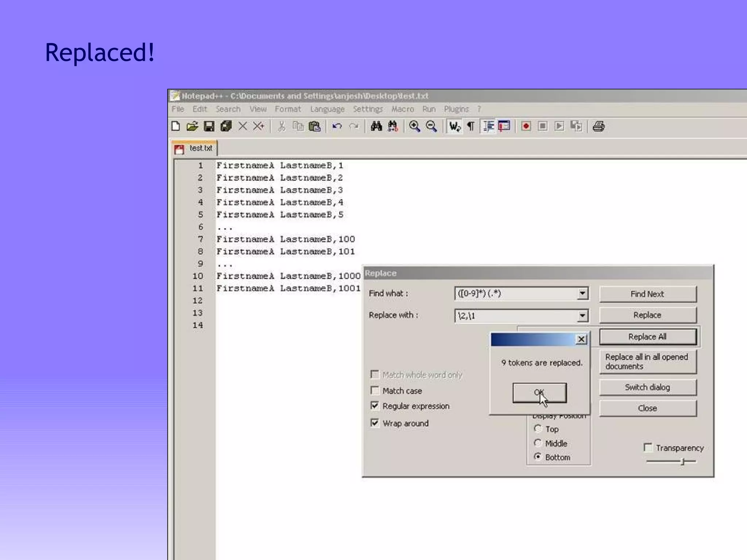Viewport: 747px width, 560px height.
Task: Click the Undo arrow icon
Action: (337, 126)
